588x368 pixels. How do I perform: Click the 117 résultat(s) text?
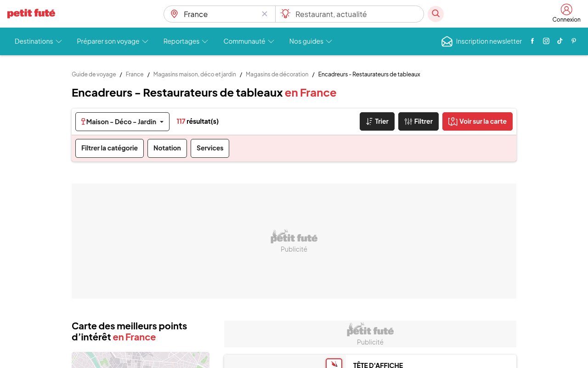coord(198,121)
